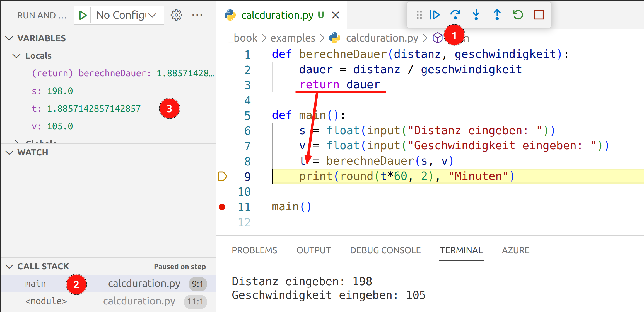The height and width of the screenshot is (312, 644).
Task: Click 'Geschwindigkeit eingeben: 105' in terminal
Action: click(x=329, y=295)
